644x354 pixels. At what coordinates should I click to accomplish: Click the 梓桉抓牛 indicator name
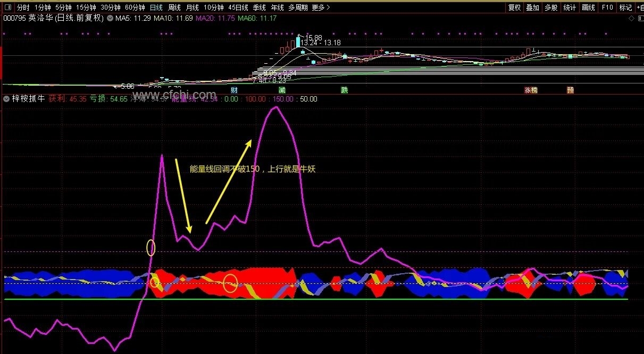coord(28,98)
